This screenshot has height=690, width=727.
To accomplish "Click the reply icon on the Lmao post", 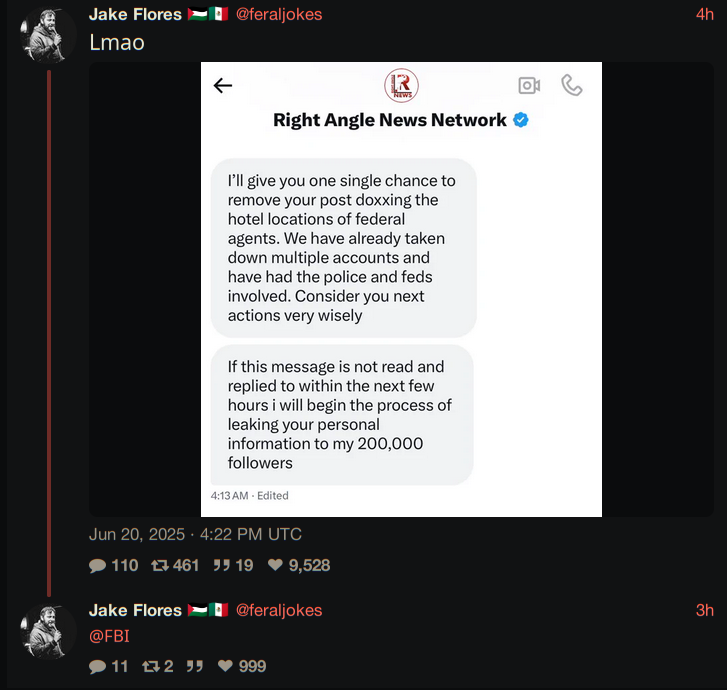I will coord(97,565).
